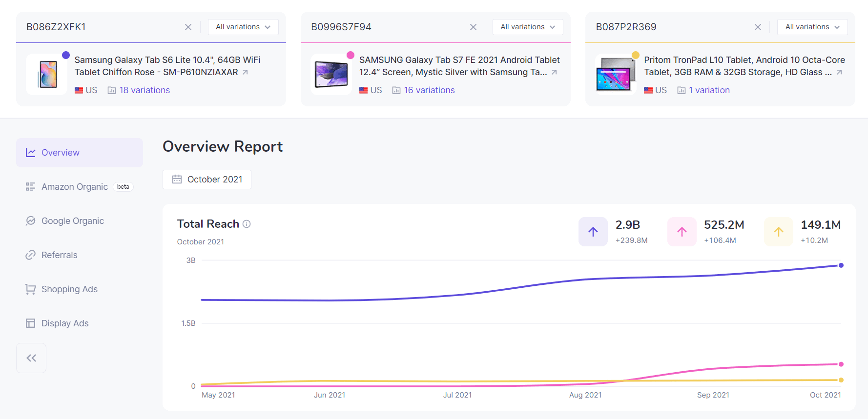Click pink up-arrow badge beside 525.2M
Image resolution: width=868 pixels, height=419 pixels.
[682, 232]
